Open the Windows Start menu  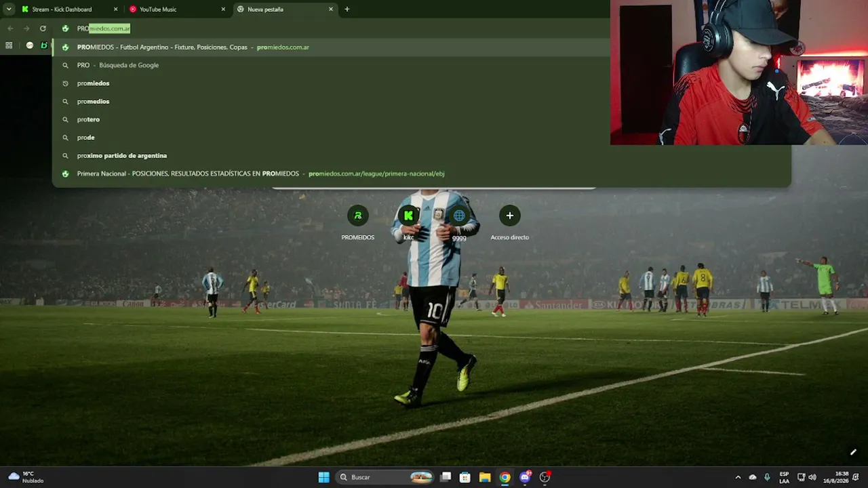click(324, 477)
